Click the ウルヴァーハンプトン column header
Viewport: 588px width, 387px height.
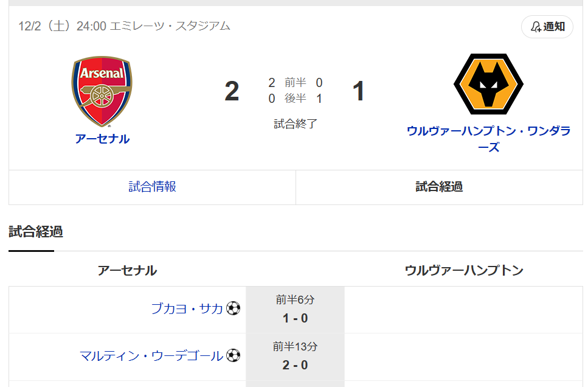click(464, 270)
